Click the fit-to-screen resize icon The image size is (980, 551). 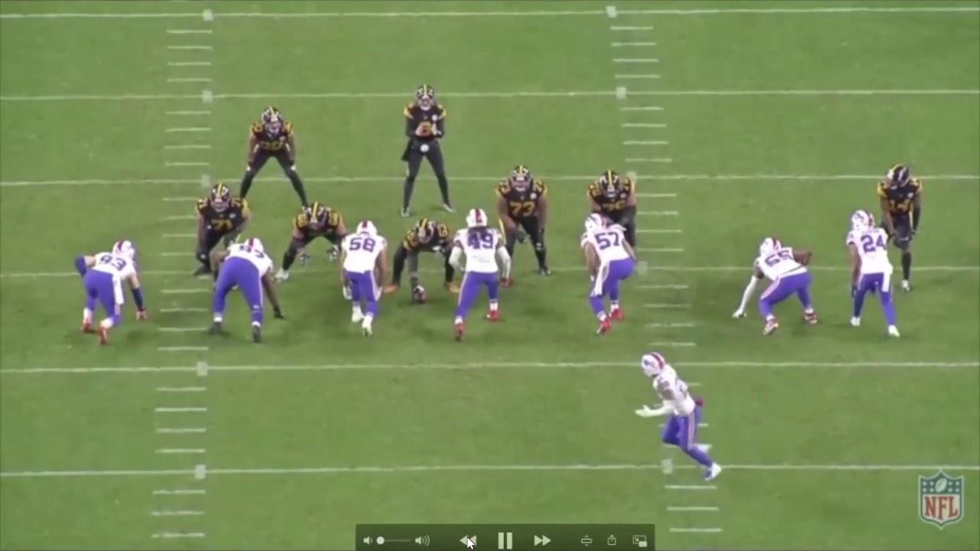586,540
